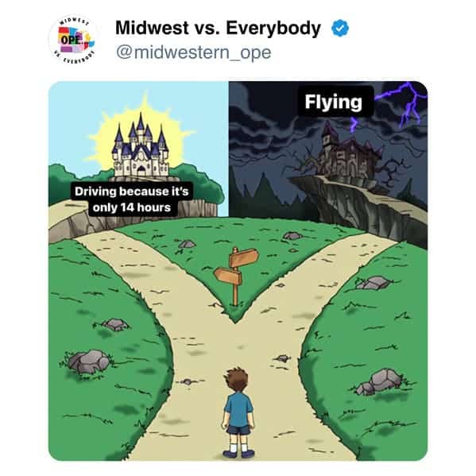Click the 'Driving because it's only 14 hours' caption

tap(132, 199)
